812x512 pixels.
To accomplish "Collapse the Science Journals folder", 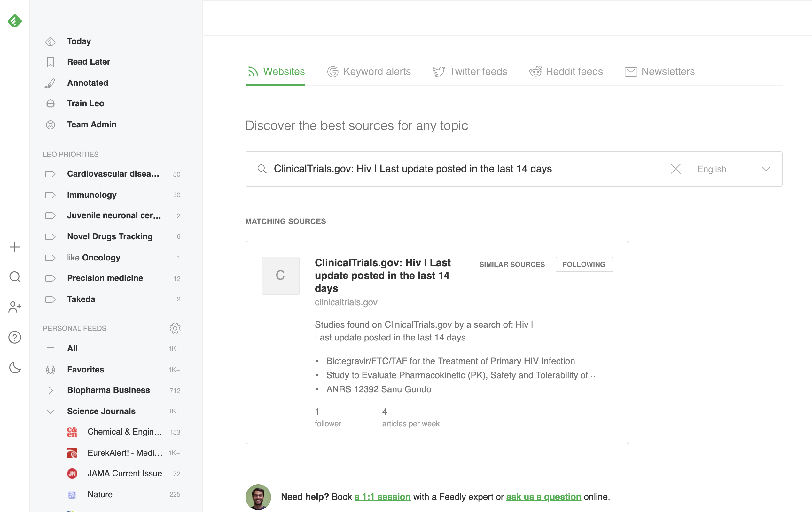I will tap(51, 412).
